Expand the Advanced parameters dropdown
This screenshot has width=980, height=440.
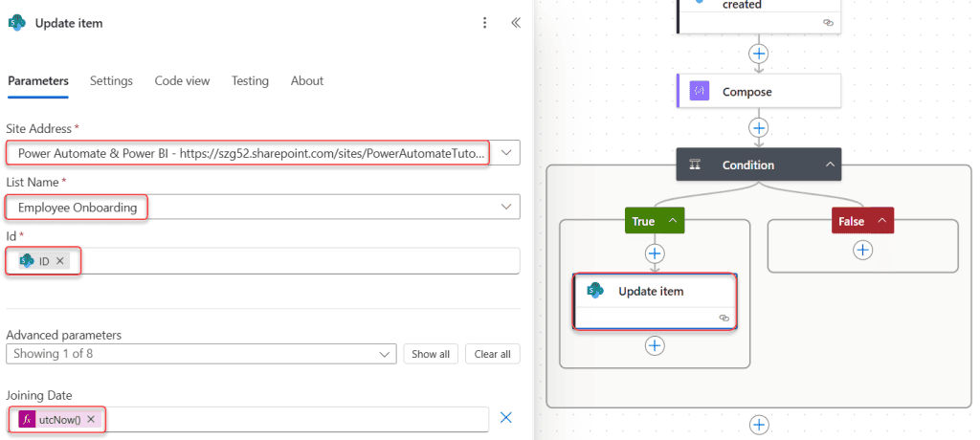tap(384, 354)
